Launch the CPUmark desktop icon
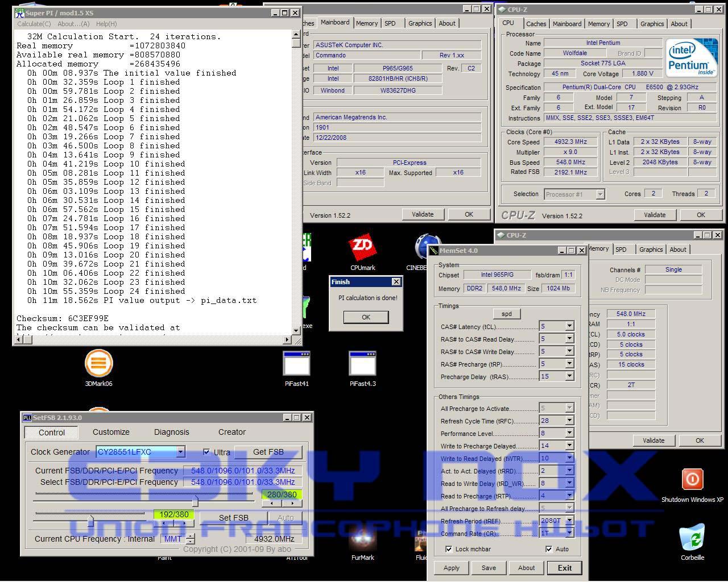Screen dimensions: 728x582 [x=362, y=252]
